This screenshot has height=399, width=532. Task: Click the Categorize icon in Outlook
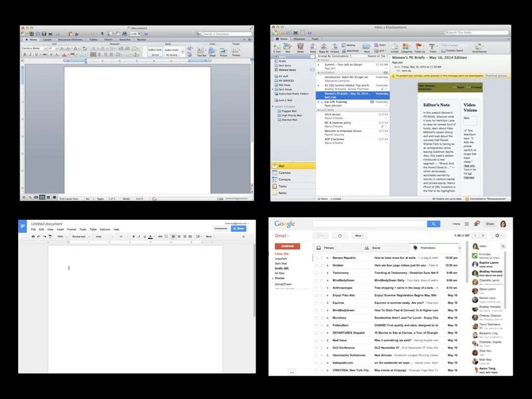pos(406,47)
